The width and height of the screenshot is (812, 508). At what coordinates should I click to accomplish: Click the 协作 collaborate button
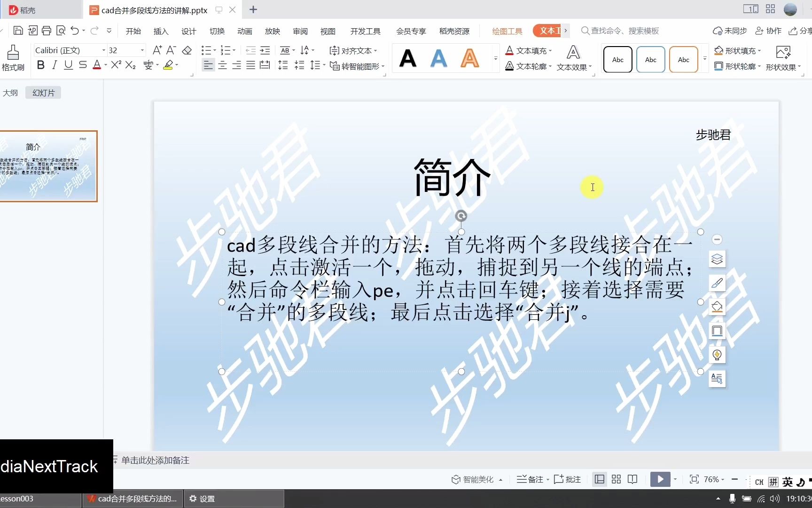(768, 31)
